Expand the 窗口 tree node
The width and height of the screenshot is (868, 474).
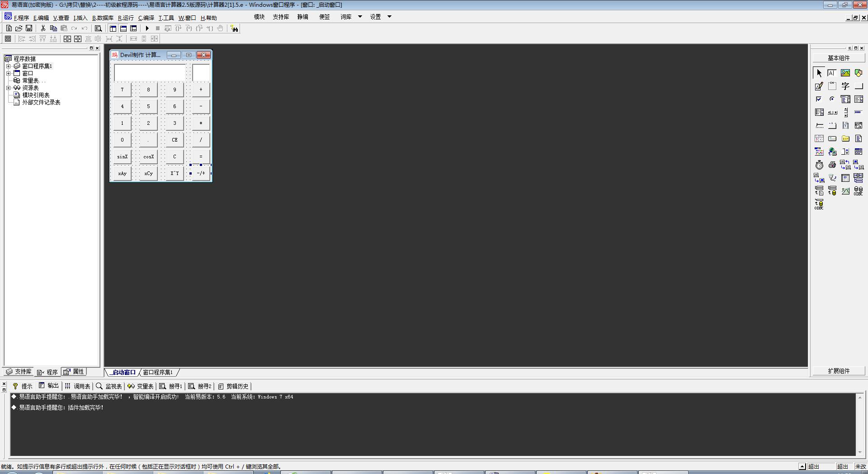point(8,73)
